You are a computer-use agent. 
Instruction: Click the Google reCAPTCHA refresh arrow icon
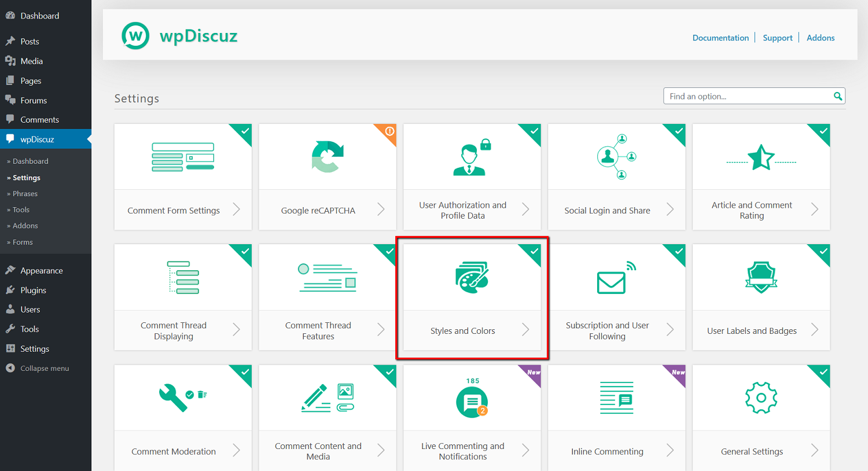tap(328, 157)
